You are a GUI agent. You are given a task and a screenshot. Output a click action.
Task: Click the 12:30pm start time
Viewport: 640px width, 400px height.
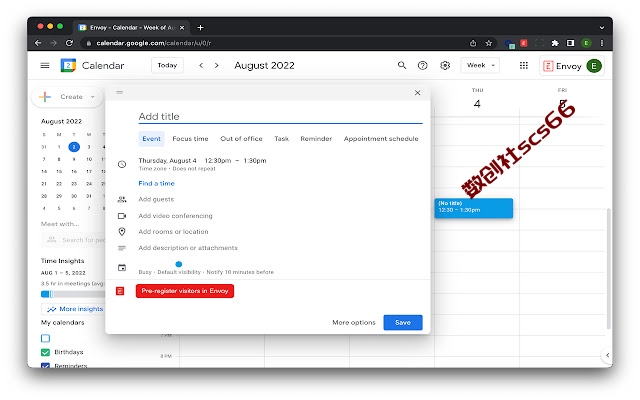pyautogui.click(x=218, y=161)
